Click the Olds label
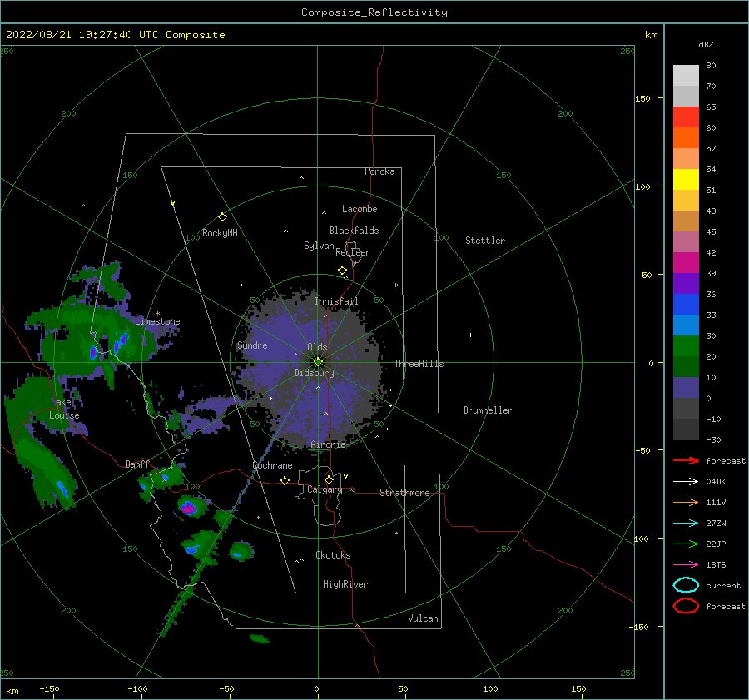 click(x=317, y=347)
